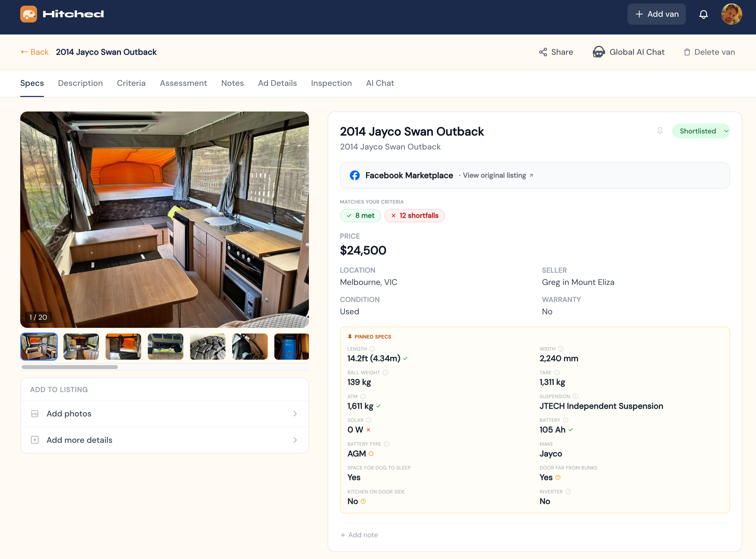Select the second thumbnail photo
Image resolution: width=756 pixels, height=559 pixels.
pos(81,347)
